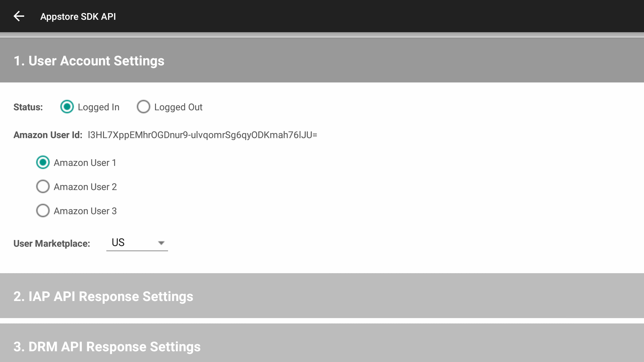Image resolution: width=644 pixels, height=362 pixels.
Task: Click the 'Amazon User 3' text label
Action: [85, 211]
